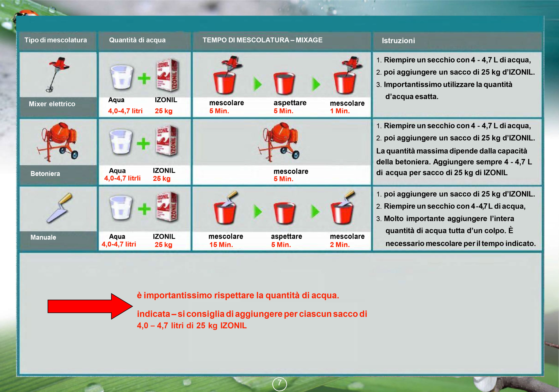Click 'necessario mescolare per il tempo indicato.' line

[461, 243]
